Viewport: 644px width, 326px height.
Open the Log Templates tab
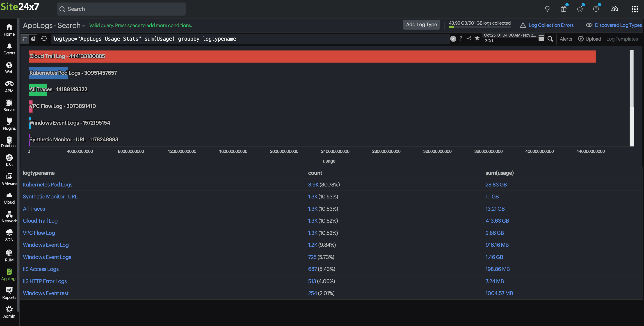pos(622,39)
